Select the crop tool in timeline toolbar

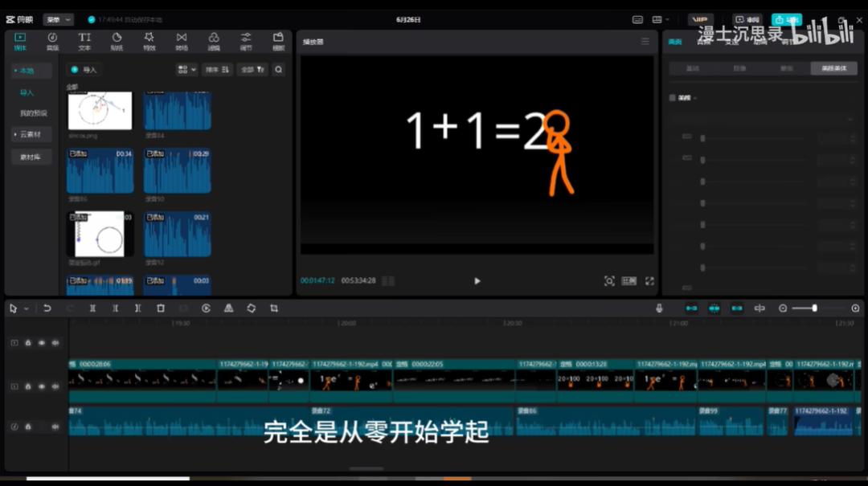tap(274, 308)
